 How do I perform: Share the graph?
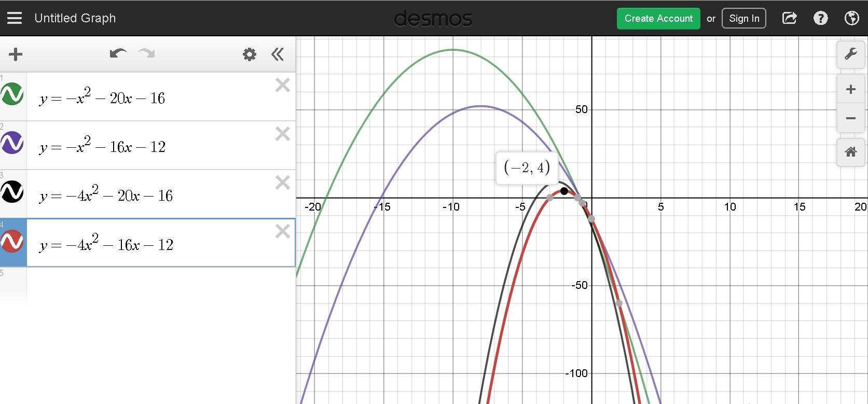tap(789, 18)
